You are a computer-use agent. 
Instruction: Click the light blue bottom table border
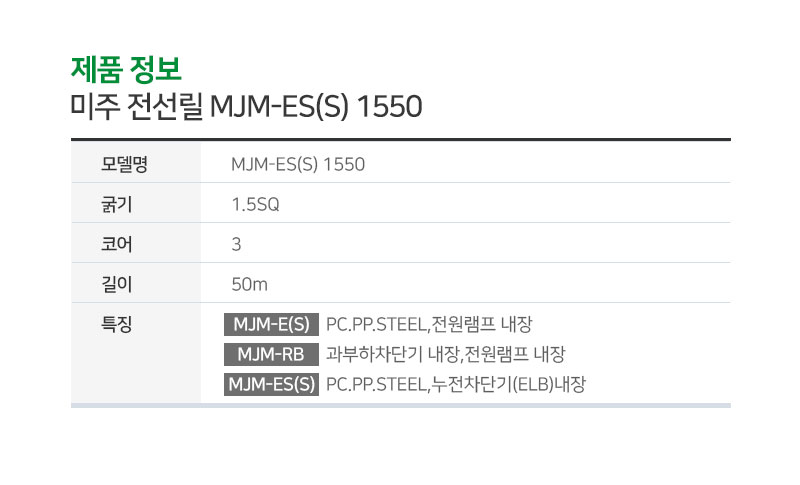point(401,405)
